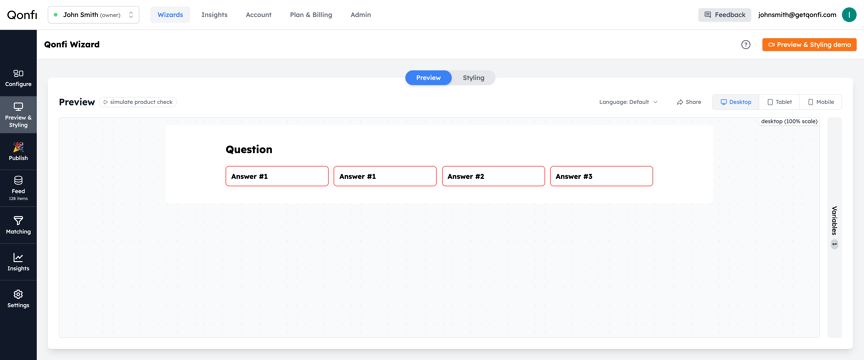Image resolution: width=864 pixels, height=360 pixels.
Task: Click simulate product check
Action: click(138, 102)
